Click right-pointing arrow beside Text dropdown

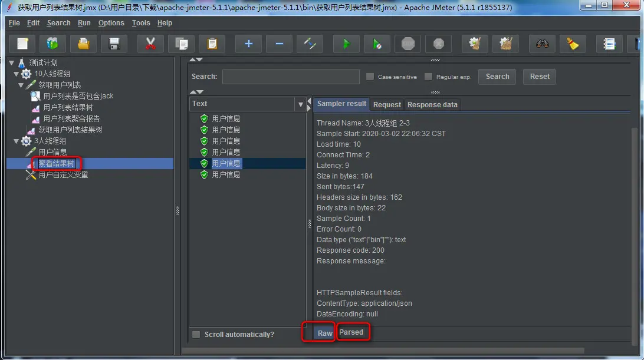[309, 108]
